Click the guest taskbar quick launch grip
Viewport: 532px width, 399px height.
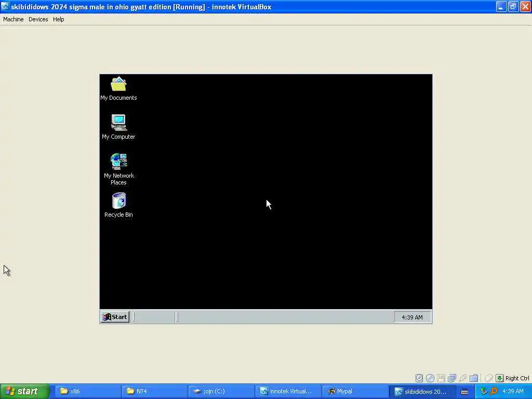click(x=134, y=317)
